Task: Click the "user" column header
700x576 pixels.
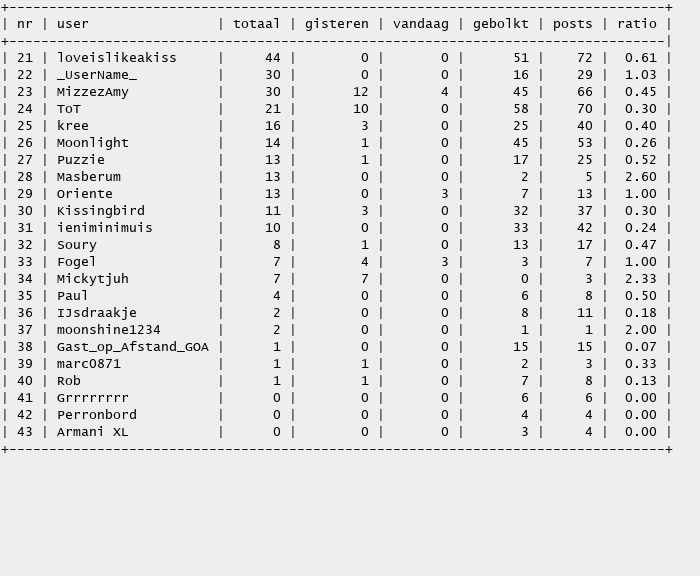Action: pyautogui.click(x=72, y=24)
